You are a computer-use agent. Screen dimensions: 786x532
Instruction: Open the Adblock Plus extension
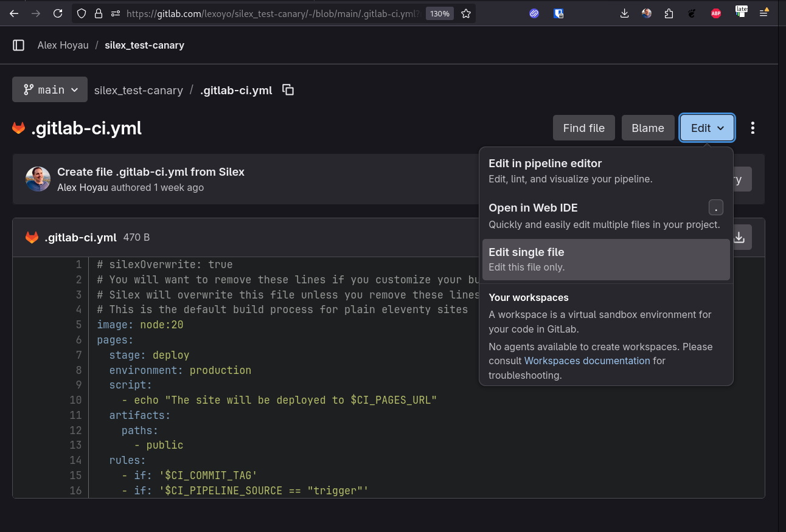click(716, 13)
